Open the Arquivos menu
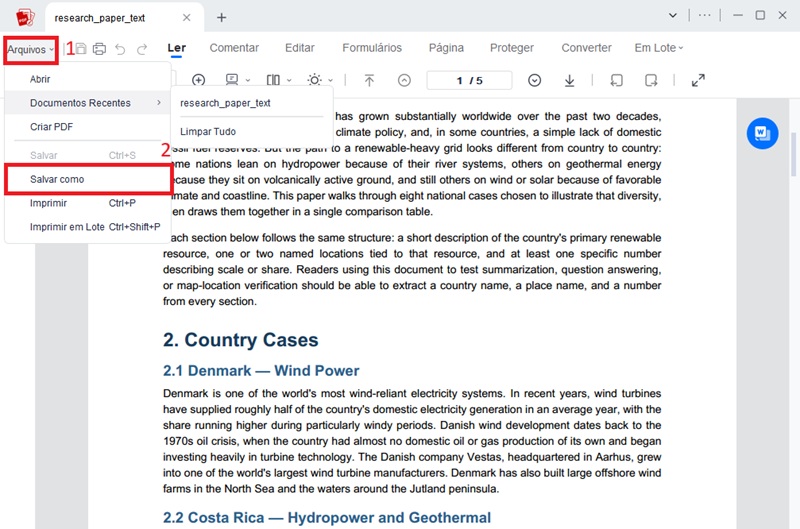Image resolution: width=800 pixels, height=529 pixels. [31, 49]
